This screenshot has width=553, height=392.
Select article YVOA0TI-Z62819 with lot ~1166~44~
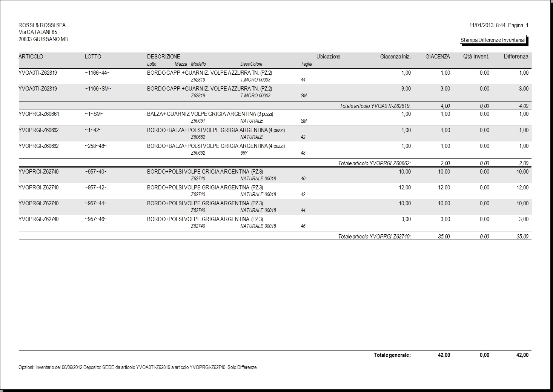pyautogui.click(x=275, y=76)
